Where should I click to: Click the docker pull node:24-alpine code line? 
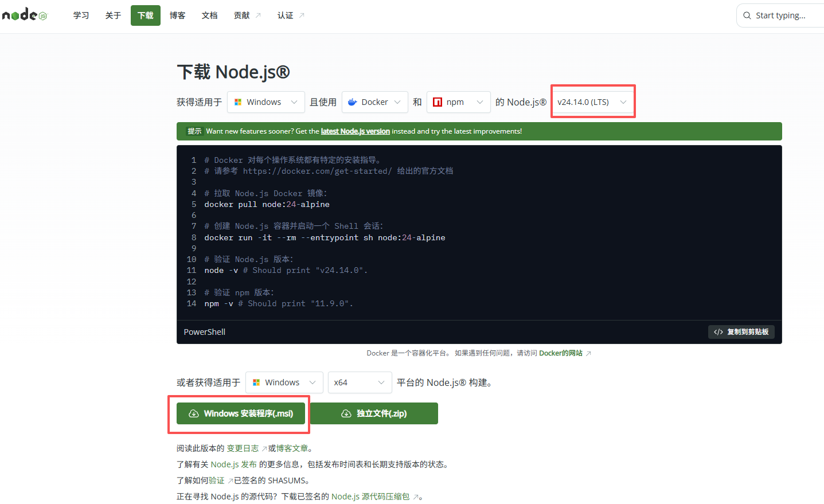(x=267, y=204)
